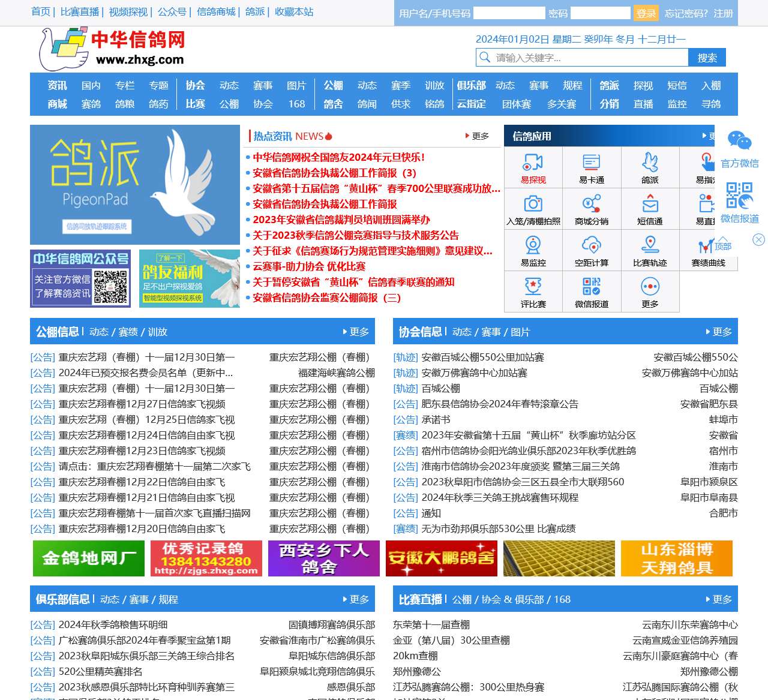The height and width of the screenshot is (700, 768).
Task: Click 首页 in top bar
Action: coord(41,11)
